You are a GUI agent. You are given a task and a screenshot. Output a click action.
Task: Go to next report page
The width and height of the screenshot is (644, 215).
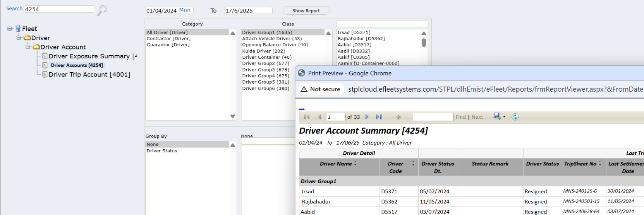click(x=367, y=117)
